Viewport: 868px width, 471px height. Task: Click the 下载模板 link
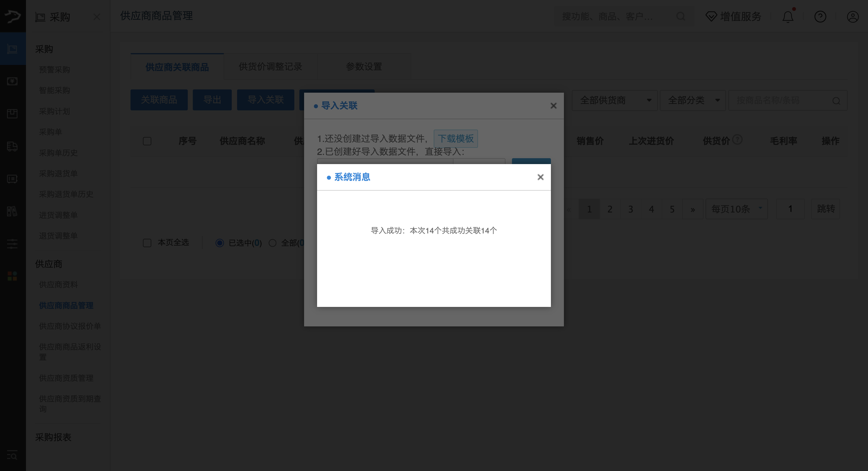pos(456,138)
